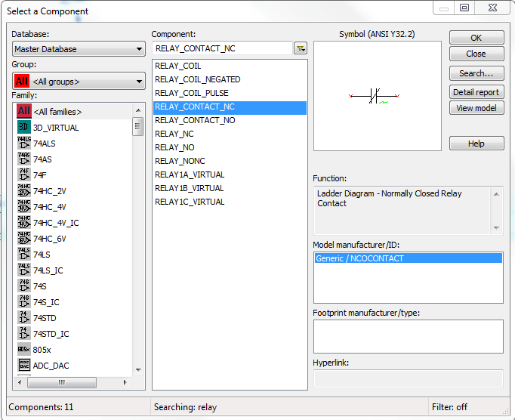Select the 74STD_IC family icon
Screen dimensions: 515x420
(24, 333)
